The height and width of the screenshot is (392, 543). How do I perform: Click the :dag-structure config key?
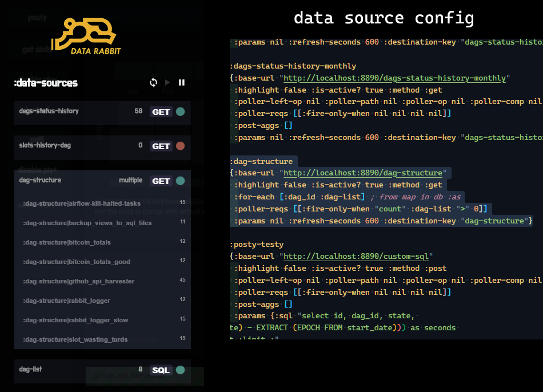(261, 161)
